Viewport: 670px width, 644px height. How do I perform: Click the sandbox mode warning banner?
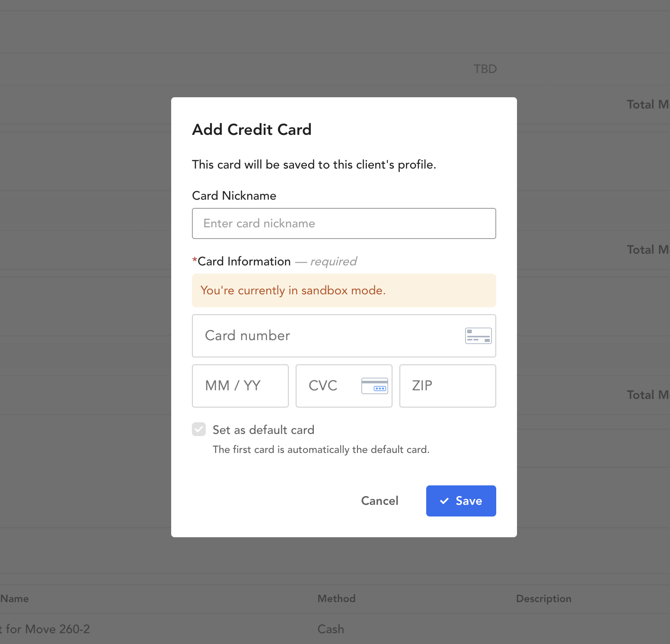click(x=344, y=290)
